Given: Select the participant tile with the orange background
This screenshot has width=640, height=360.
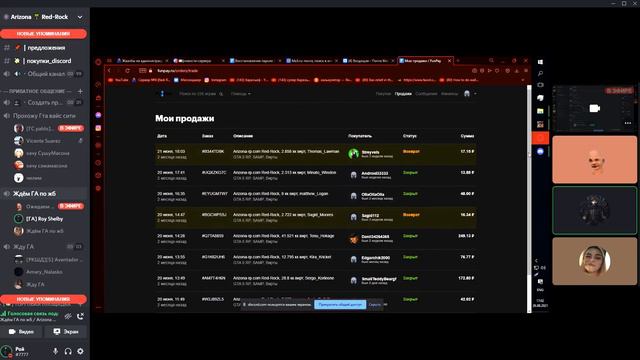Looking at the screenshot, I should coord(594,160).
